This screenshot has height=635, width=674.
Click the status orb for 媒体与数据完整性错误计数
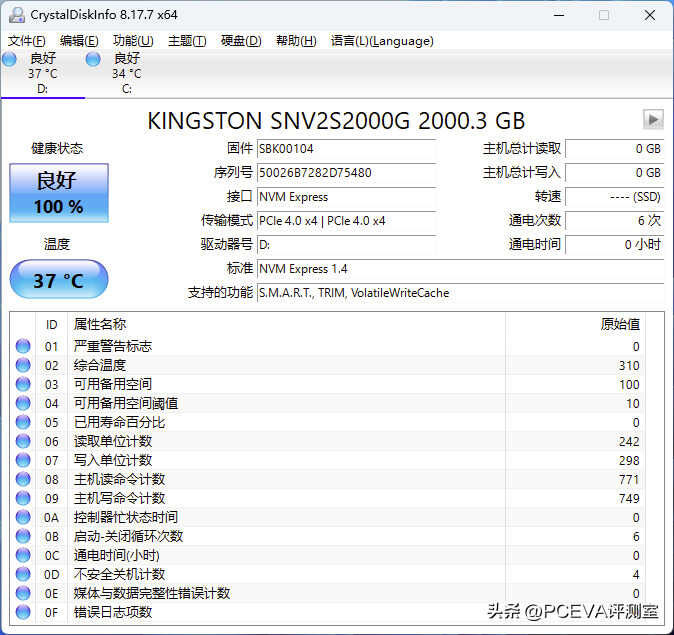tap(23, 593)
